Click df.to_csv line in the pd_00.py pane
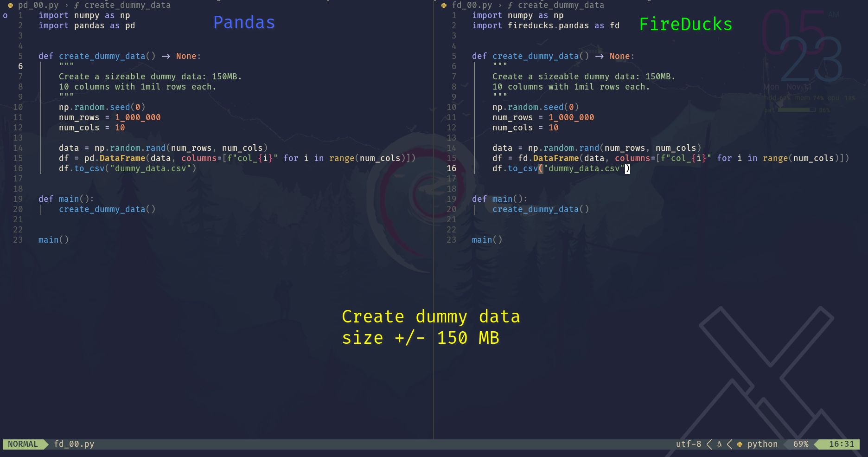868x457 pixels. (x=128, y=168)
